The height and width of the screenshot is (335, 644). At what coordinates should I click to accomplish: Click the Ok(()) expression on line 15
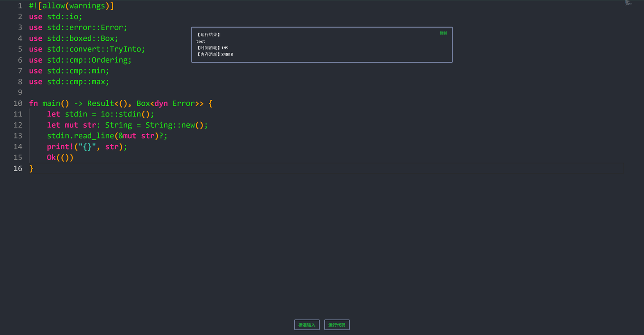click(60, 157)
